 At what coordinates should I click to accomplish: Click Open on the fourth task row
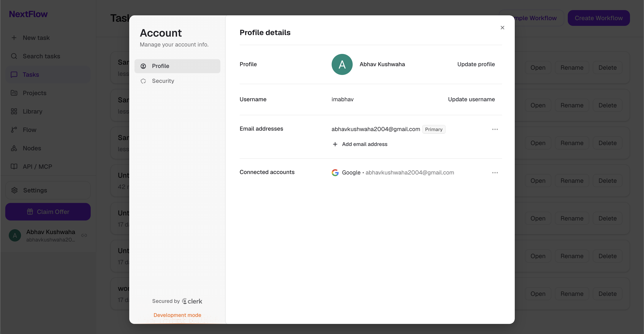click(538, 181)
